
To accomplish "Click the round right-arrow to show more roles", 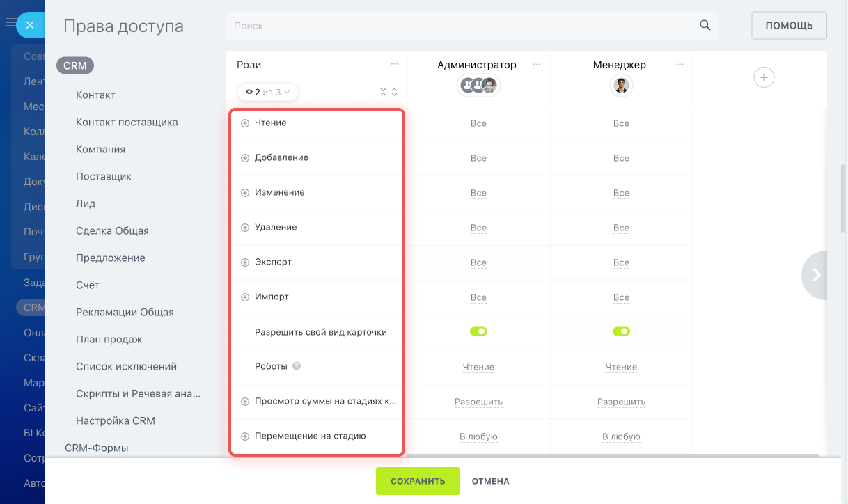I will pos(817,275).
